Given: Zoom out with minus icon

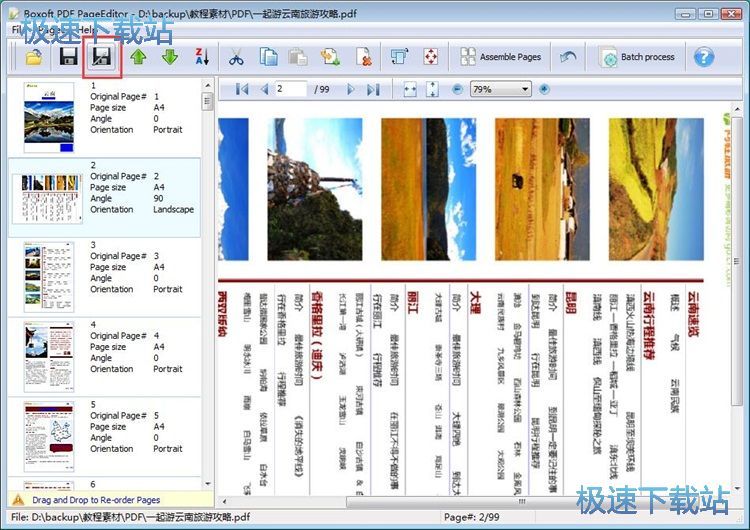Looking at the screenshot, I should [x=457, y=89].
